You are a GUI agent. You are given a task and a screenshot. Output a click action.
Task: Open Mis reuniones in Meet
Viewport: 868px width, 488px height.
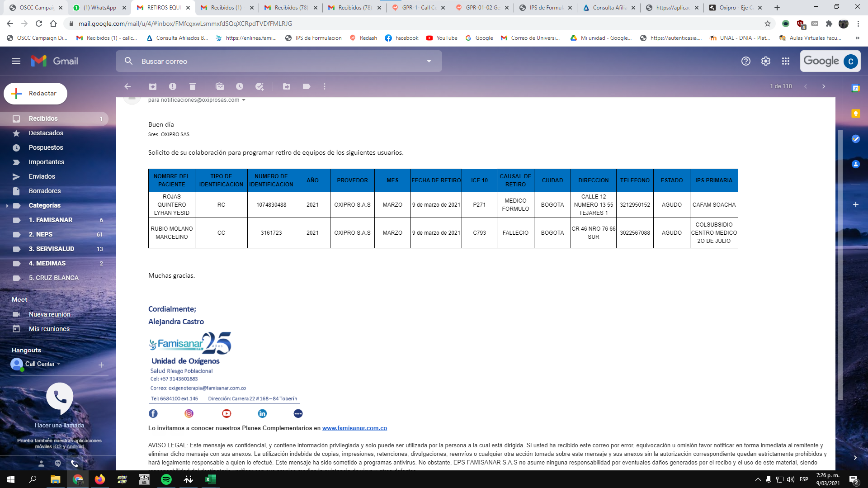click(49, 329)
